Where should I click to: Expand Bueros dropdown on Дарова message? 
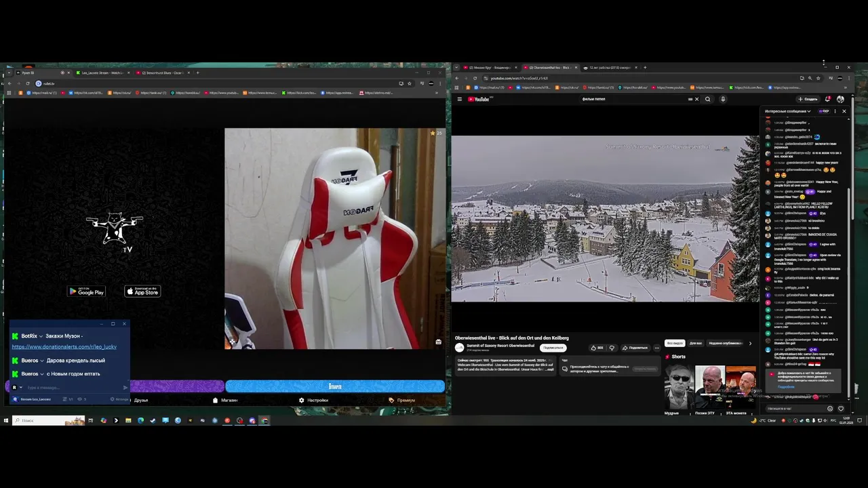42,361
